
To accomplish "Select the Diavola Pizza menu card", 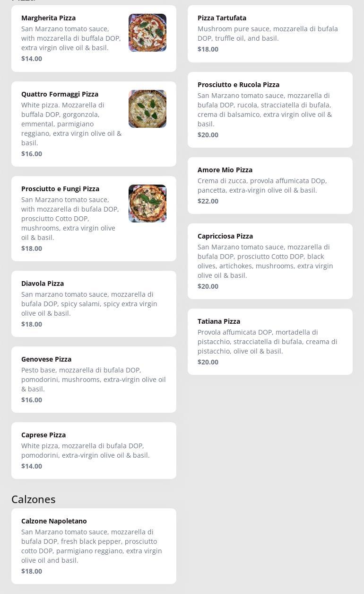I will coord(94,304).
